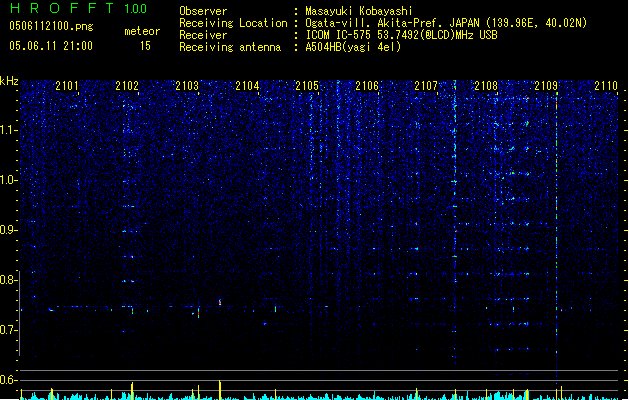This screenshot has width=629, height=400.
Task: Click the Receiver label
Action: (x=203, y=35)
